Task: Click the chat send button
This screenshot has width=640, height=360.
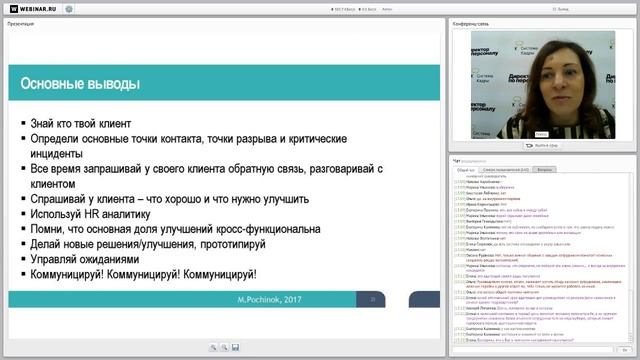Action: (x=624, y=350)
